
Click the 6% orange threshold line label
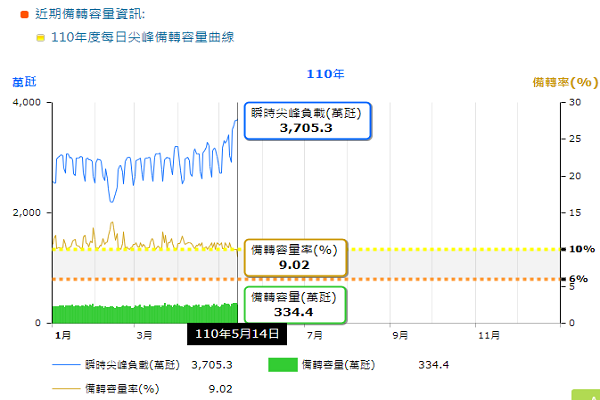click(x=577, y=279)
